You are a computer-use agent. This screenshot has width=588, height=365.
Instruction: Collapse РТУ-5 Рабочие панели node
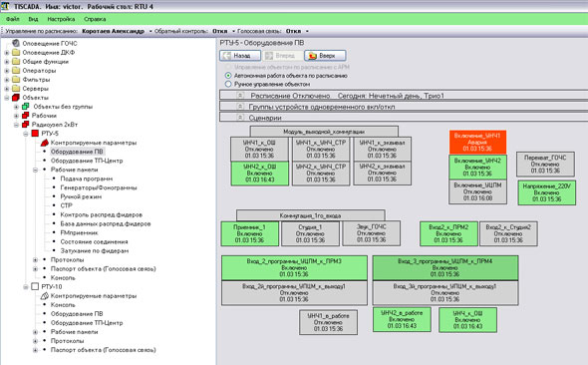point(35,170)
